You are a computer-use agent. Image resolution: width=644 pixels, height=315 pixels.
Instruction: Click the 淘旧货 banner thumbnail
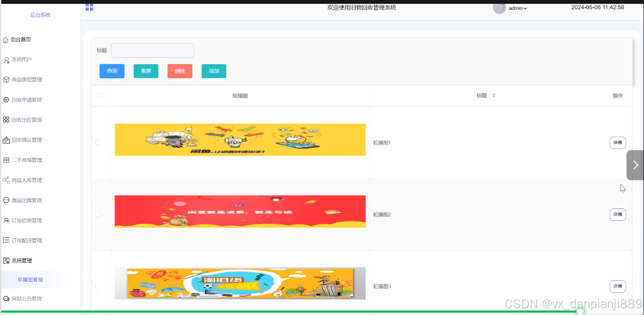click(240, 283)
